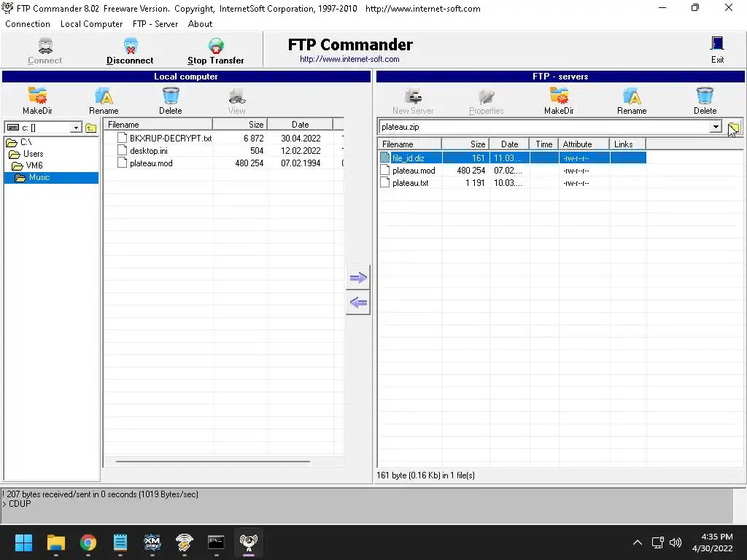
Task: Click FTP Commander taskbar icon
Action: [x=248, y=542]
